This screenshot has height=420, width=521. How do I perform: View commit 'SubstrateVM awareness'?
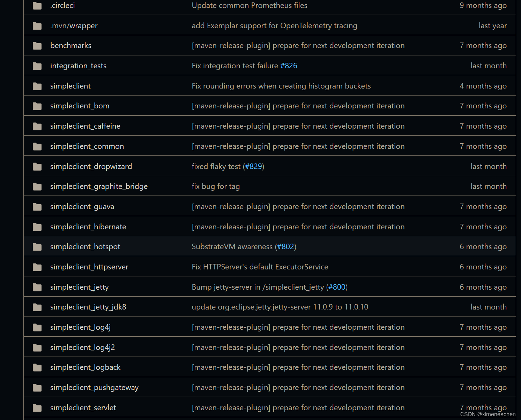(x=232, y=247)
